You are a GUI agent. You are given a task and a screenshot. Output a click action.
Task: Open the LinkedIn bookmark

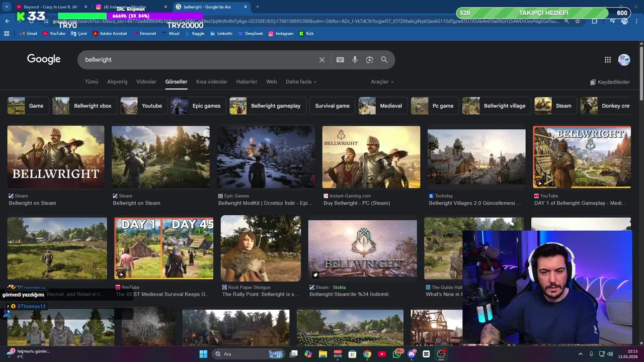[221, 34]
